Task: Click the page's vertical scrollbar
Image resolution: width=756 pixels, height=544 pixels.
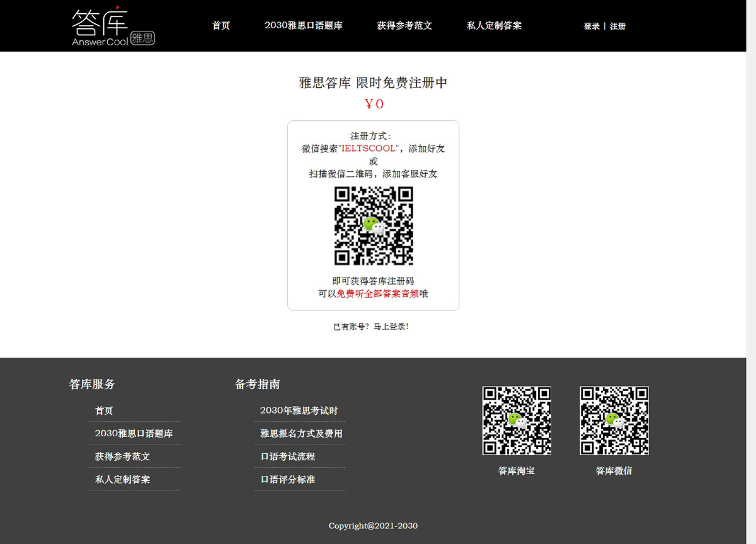Action: click(x=751, y=272)
